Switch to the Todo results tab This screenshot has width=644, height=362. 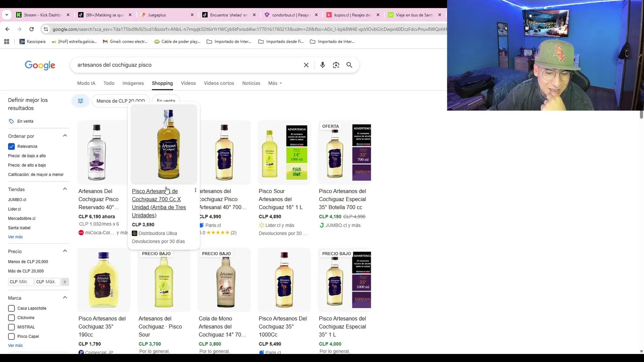tap(109, 83)
